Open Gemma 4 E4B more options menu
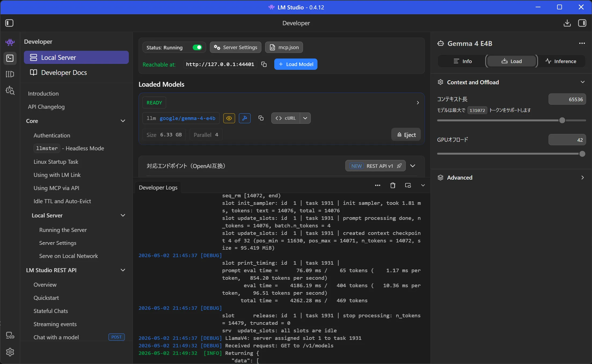 [582, 43]
